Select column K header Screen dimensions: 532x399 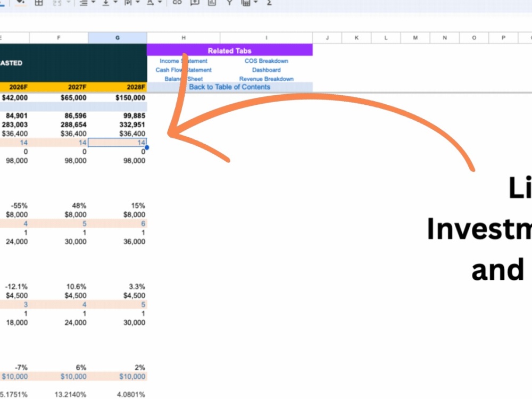click(x=356, y=38)
